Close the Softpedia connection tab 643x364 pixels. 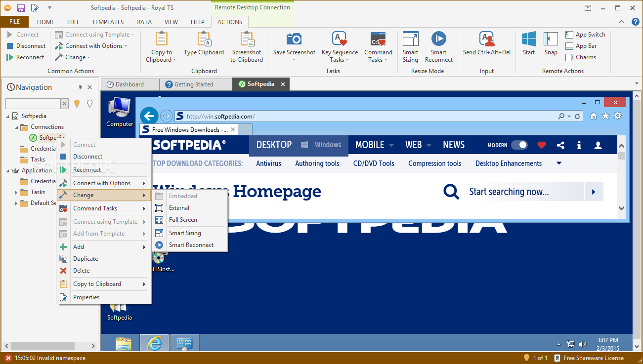click(283, 84)
